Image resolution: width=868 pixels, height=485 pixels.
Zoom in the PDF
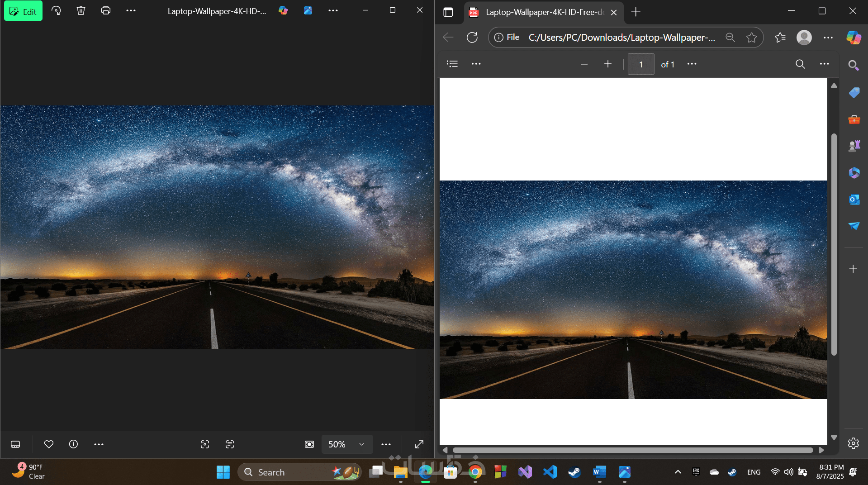pyautogui.click(x=608, y=64)
